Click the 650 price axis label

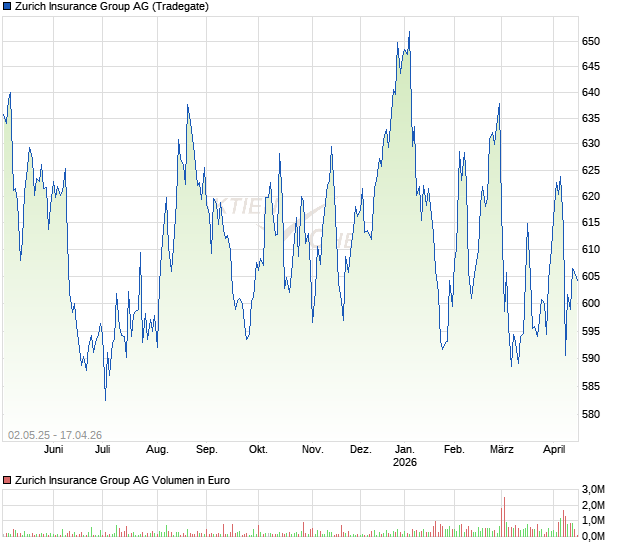coord(591,42)
